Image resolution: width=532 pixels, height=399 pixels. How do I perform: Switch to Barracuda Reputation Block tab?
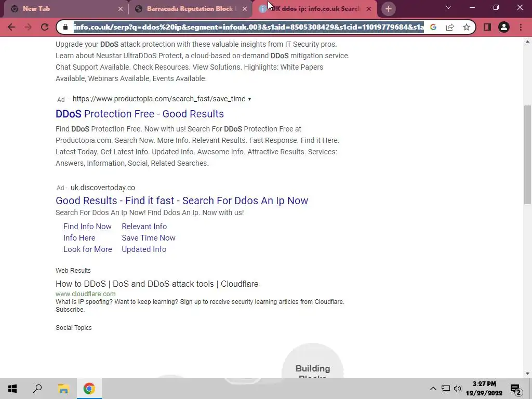(x=191, y=9)
